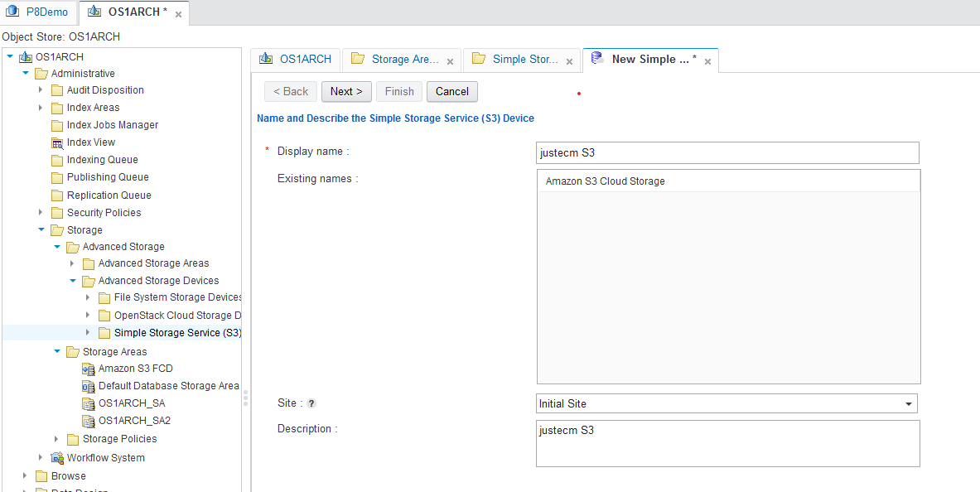This screenshot has width=980, height=492.
Task: Click the Next button
Action: click(x=346, y=91)
